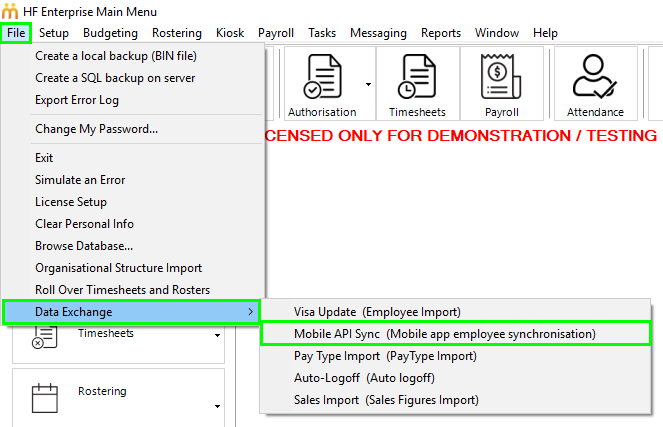The image size is (663, 427).
Task: Expand the sidebar Rostering dropdown arrow
Action: (217, 406)
